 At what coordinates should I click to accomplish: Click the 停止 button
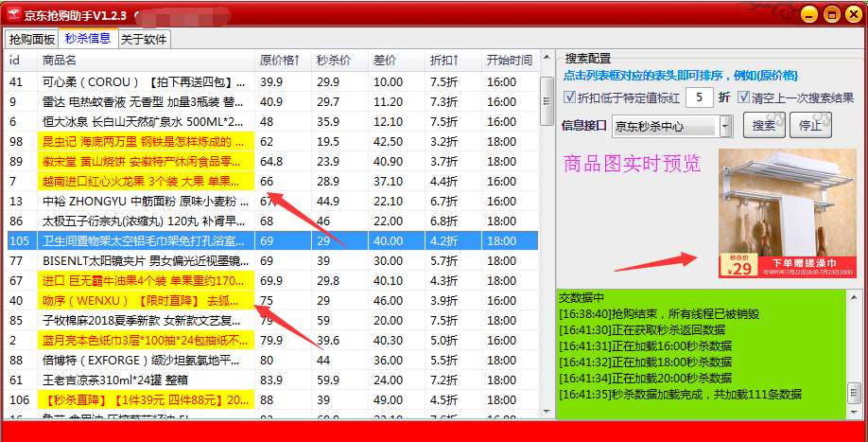pyautogui.click(x=810, y=125)
